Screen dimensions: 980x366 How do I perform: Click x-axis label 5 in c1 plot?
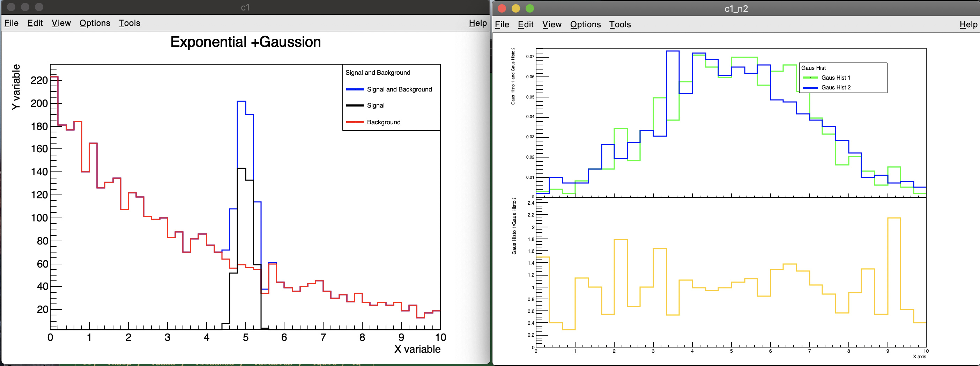(246, 337)
